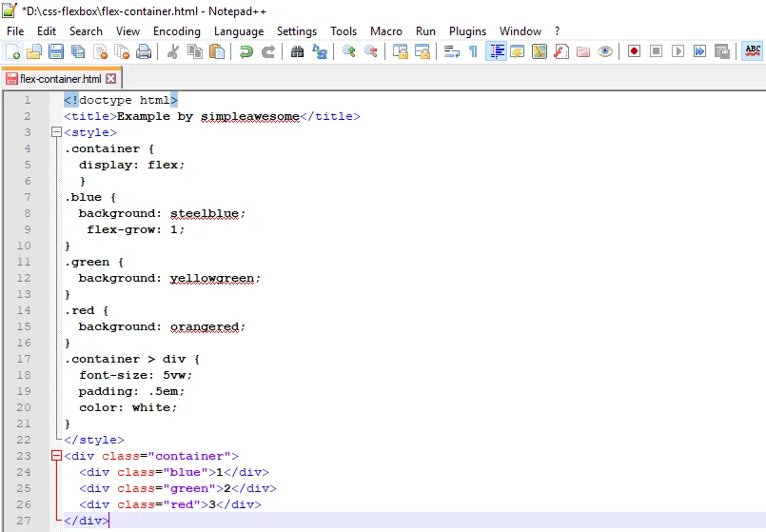This screenshot has height=532, width=766.
Task: Click the '<!doctype html>' text
Action: click(121, 100)
